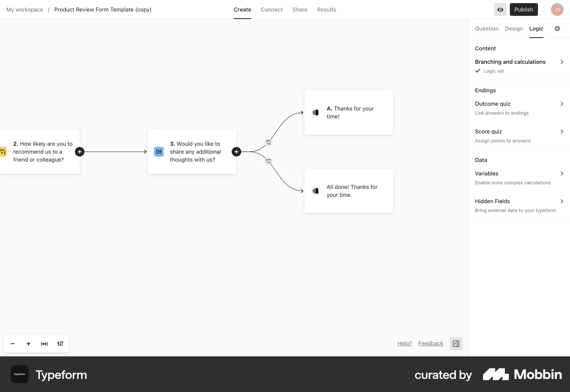Select the multiple-choice icon on question 3
Screen dimensions: 570x392
[159, 151]
